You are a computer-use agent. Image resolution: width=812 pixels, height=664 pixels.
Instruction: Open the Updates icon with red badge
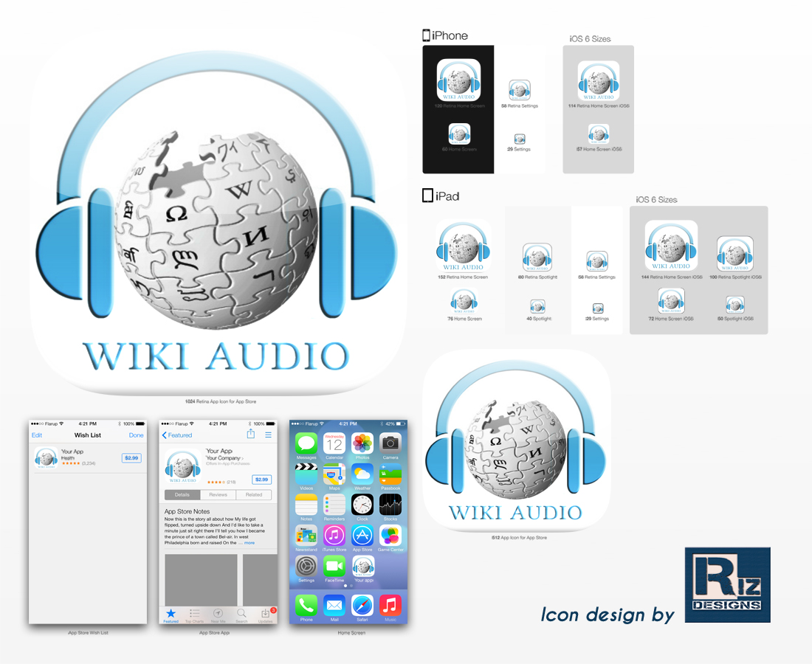pyautogui.click(x=266, y=612)
